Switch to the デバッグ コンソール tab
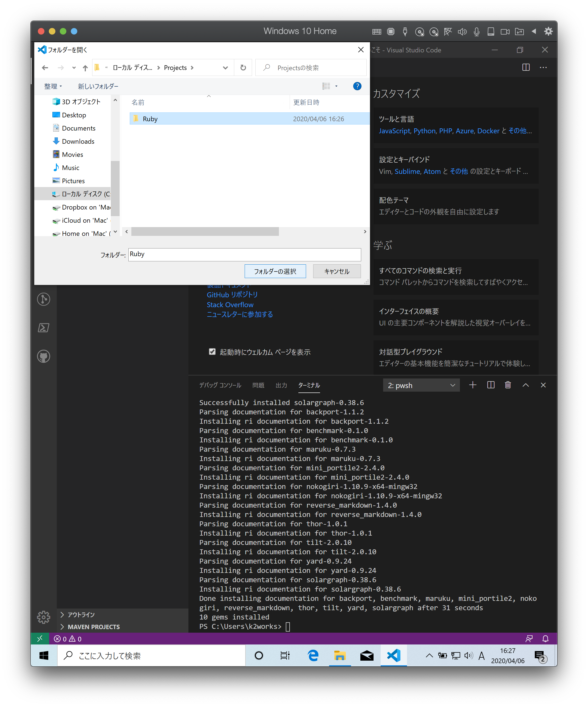The image size is (588, 707). [220, 385]
